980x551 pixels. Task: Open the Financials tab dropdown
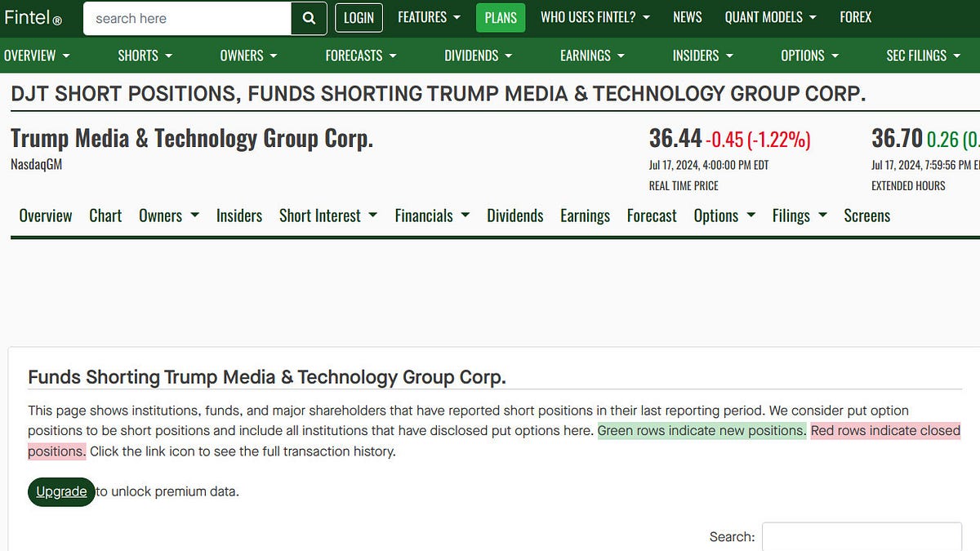pos(432,216)
